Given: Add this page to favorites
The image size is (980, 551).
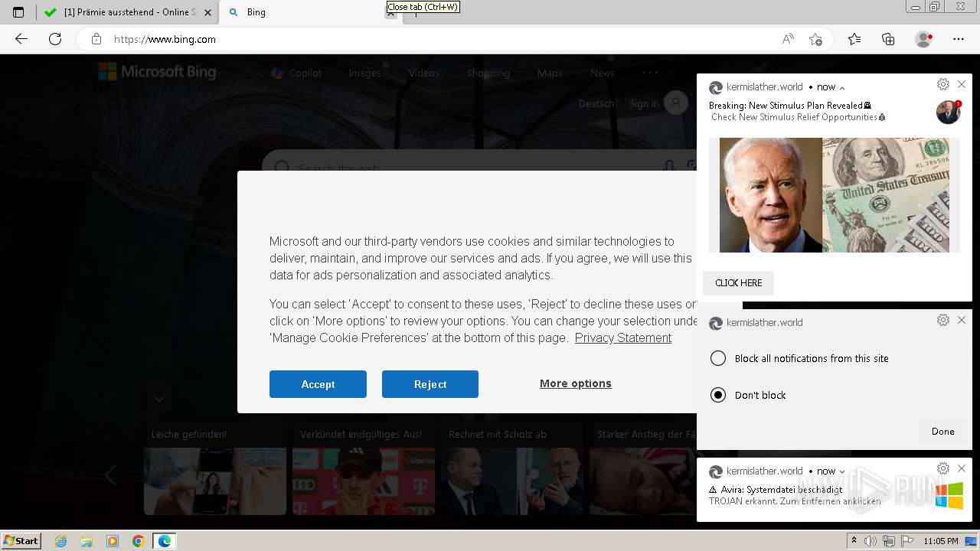Looking at the screenshot, I should click(x=816, y=39).
